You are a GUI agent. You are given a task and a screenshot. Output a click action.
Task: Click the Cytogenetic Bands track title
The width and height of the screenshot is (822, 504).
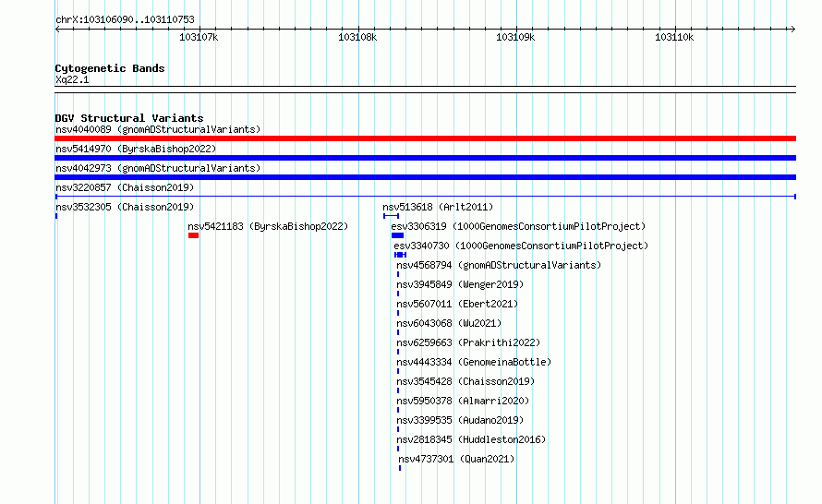(110, 68)
